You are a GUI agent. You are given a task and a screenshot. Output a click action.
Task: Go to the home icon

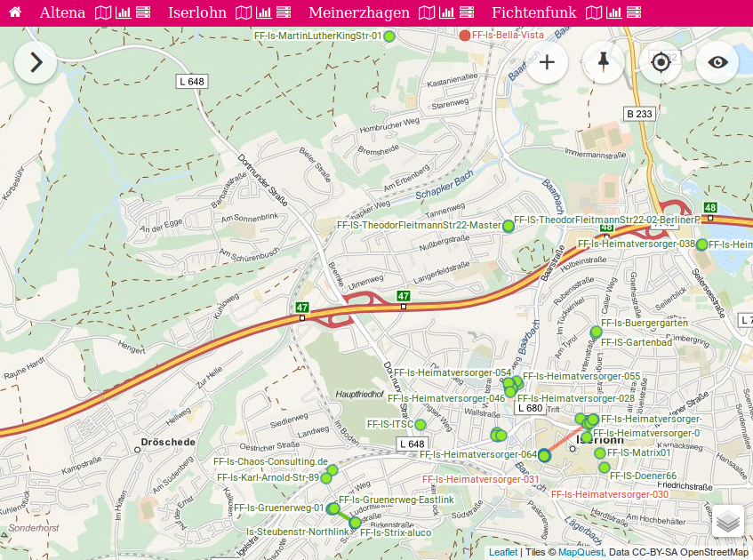[15, 12]
